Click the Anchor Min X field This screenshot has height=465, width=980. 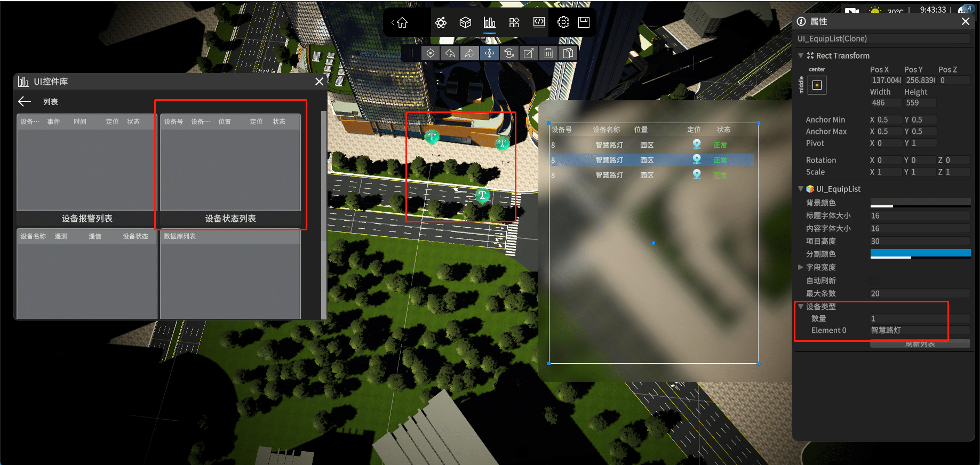(889, 119)
